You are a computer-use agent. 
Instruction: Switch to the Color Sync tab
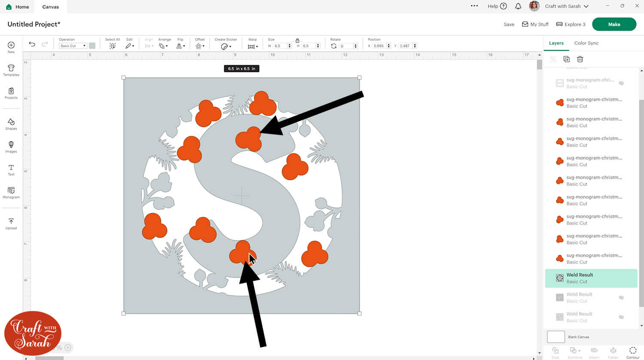coord(586,43)
